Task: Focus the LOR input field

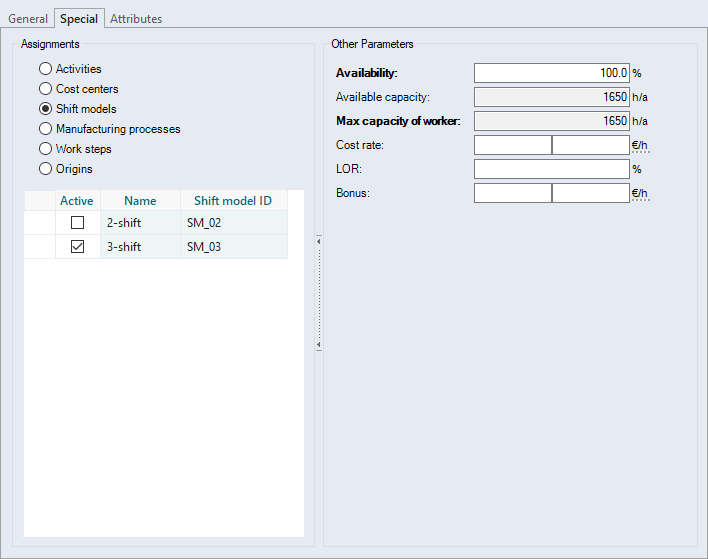Action: pyautogui.click(x=551, y=169)
